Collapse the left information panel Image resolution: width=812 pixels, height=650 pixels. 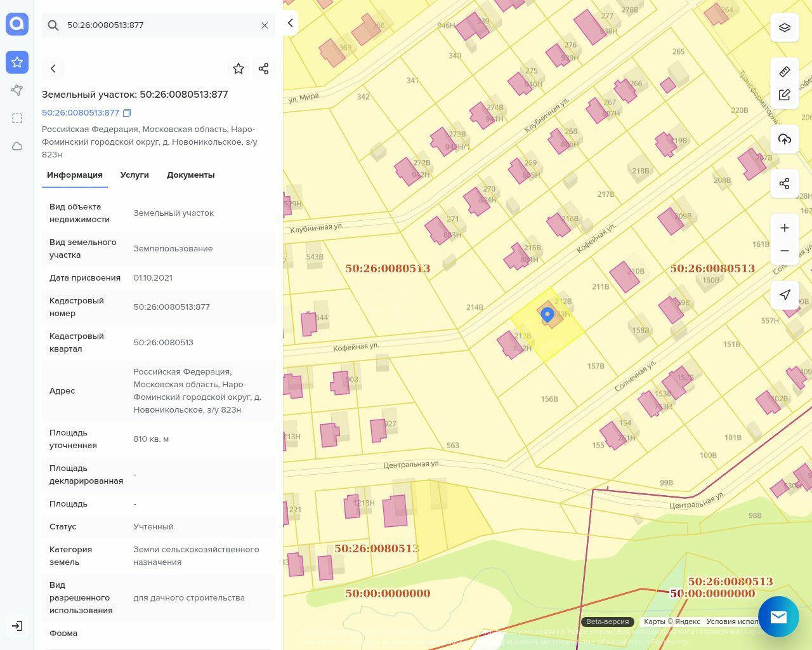click(x=290, y=23)
